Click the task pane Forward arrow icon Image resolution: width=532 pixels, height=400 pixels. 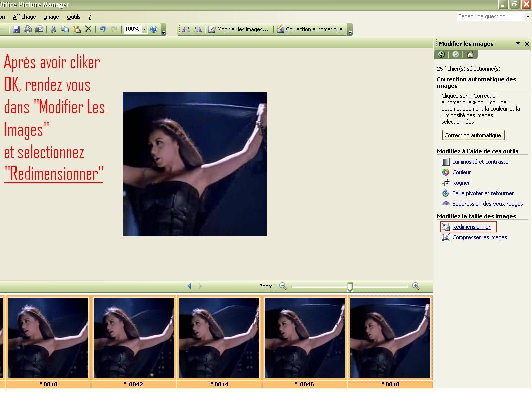tap(455, 54)
